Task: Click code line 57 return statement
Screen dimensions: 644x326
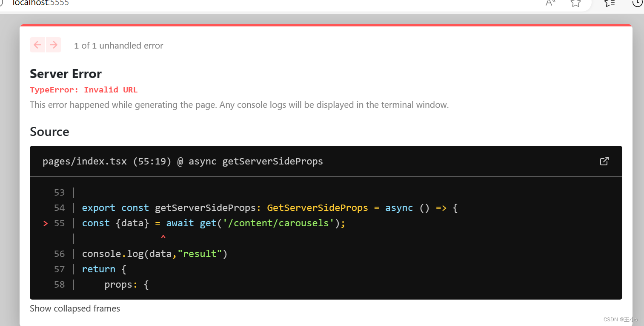Action: coord(104,269)
